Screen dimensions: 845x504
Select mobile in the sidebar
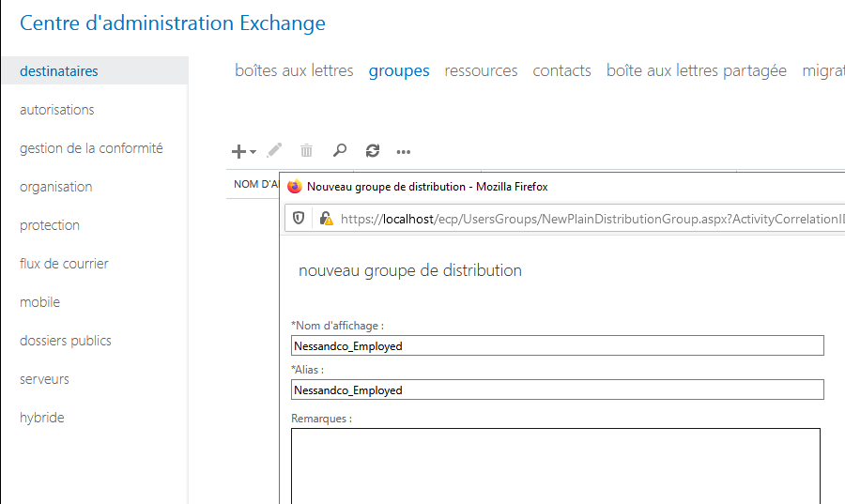[39, 302]
